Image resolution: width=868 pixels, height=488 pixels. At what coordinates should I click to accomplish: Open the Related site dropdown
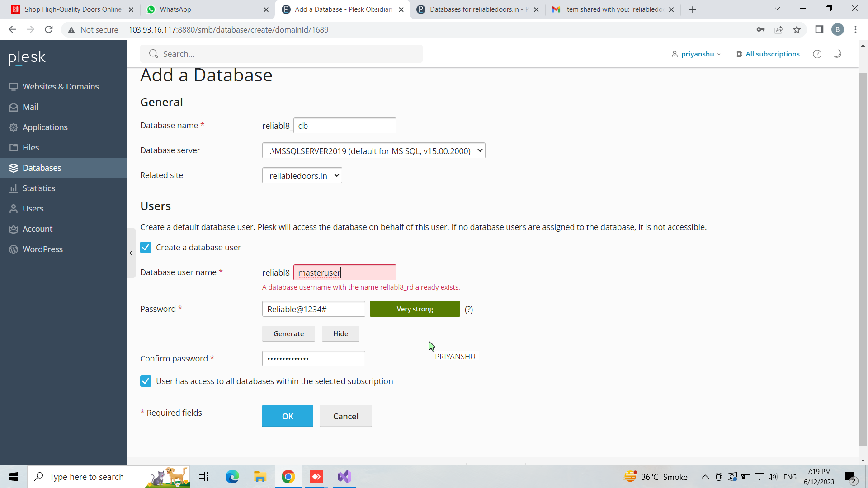pos(302,176)
